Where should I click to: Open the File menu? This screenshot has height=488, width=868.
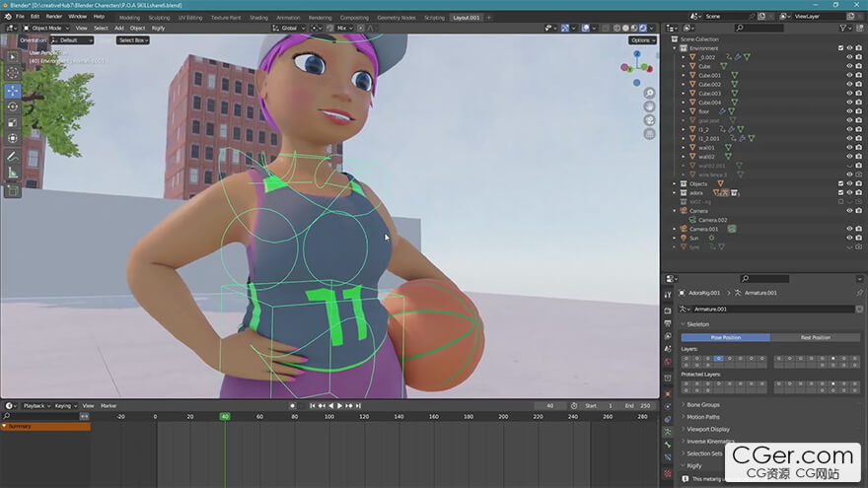coord(20,17)
